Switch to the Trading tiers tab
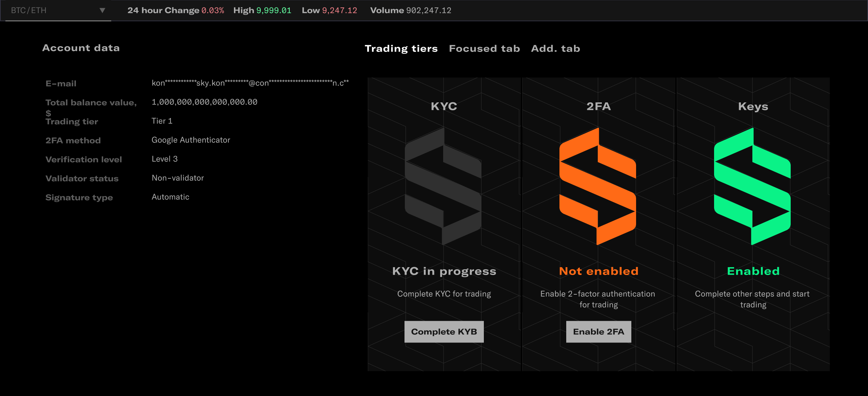This screenshot has width=868, height=396. 401,49
